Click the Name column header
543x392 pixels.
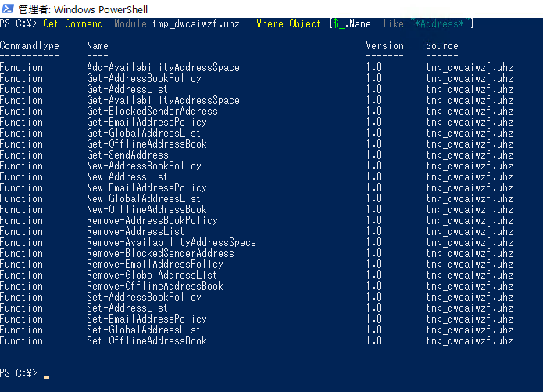pos(98,45)
